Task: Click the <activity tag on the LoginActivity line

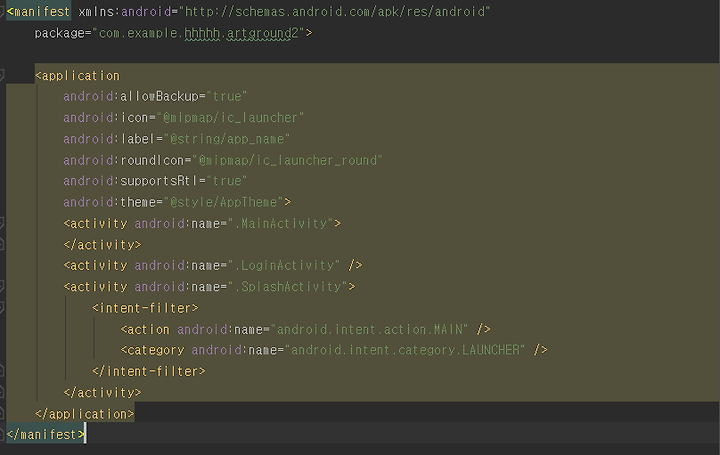Action: tap(96, 265)
